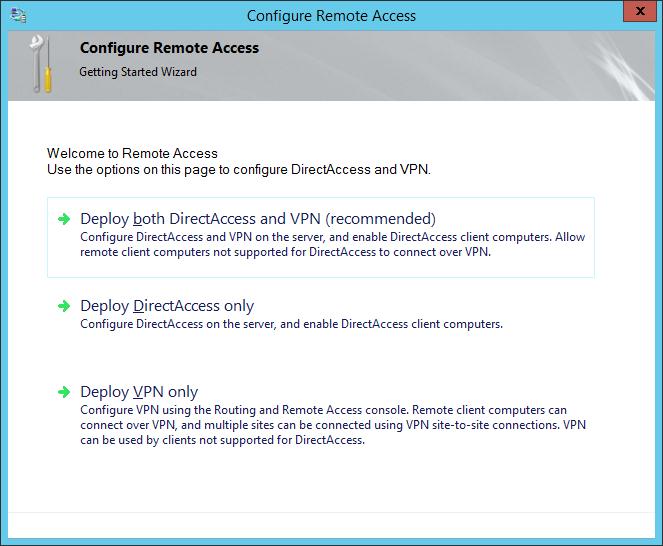Click the green arrow next to Deploy VPN only

tap(64, 392)
